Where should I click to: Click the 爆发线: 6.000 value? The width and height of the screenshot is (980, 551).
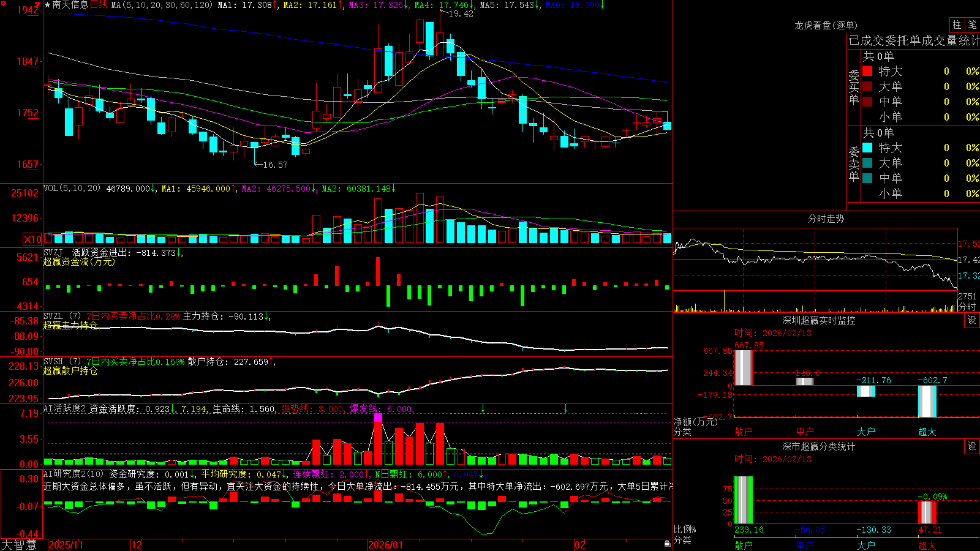click(x=381, y=408)
